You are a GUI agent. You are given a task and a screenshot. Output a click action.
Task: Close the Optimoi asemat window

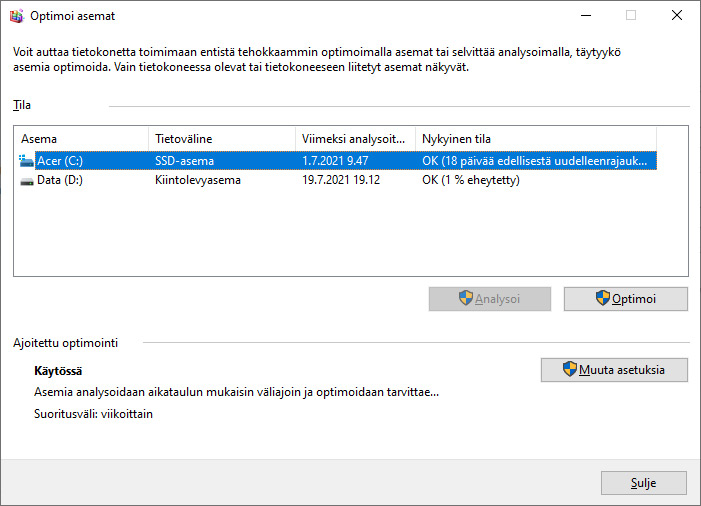pos(676,16)
